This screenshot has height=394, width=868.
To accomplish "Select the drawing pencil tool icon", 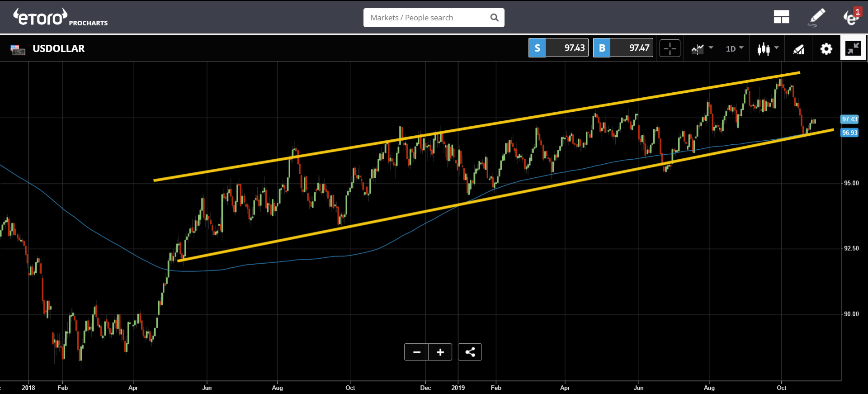I will [x=817, y=17].
